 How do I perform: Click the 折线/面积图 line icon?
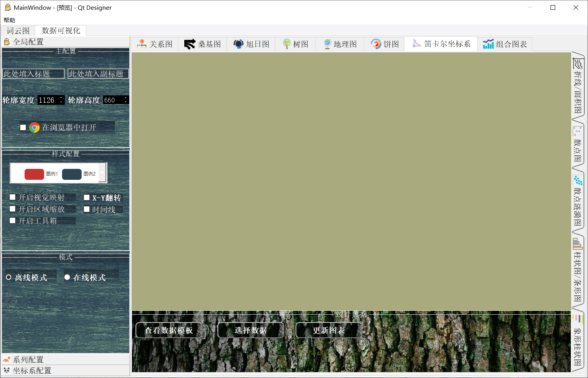(x=577, y=63)
